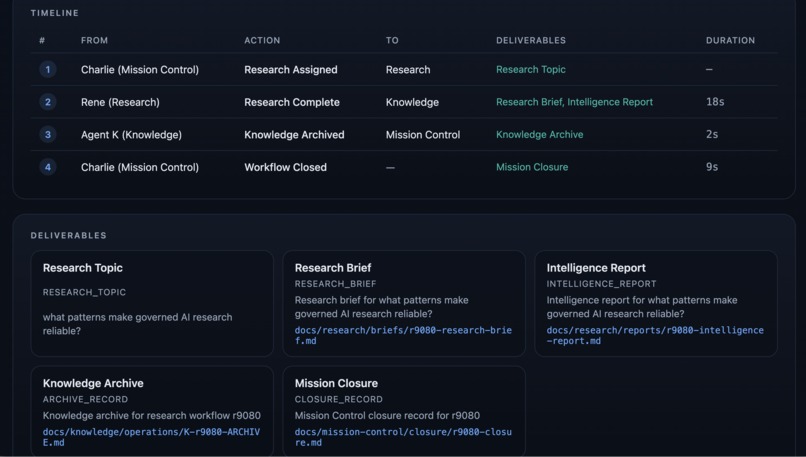This screenshot has width=806, height=457.
Task: Open Research Brief, Intelligence Report link in timeline
Action: point(574,102)
